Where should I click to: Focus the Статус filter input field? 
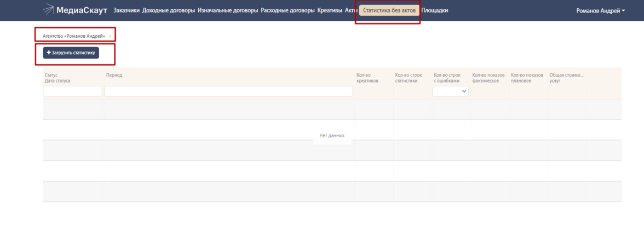(x=72, y=91)
